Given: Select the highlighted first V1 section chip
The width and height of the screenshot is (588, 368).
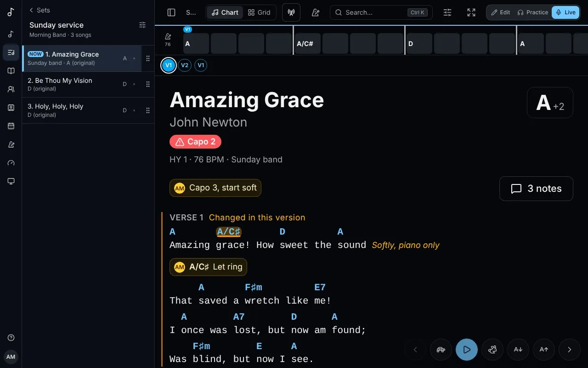Looking at the screenshot, I should (169, 65).
